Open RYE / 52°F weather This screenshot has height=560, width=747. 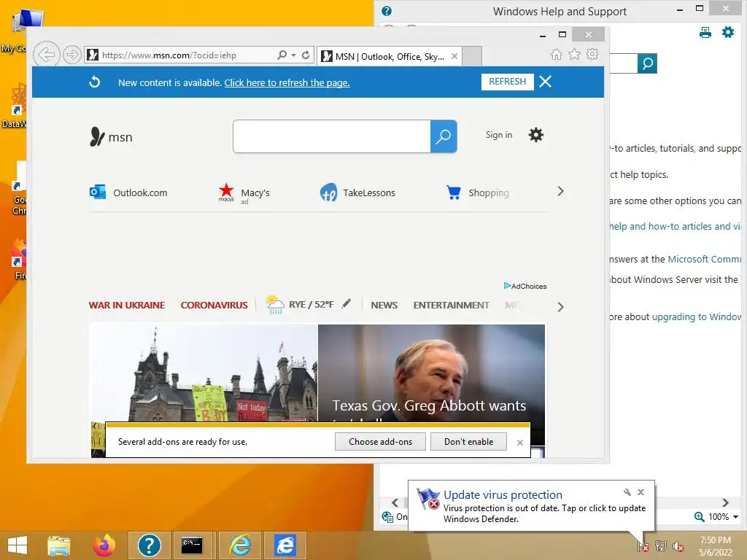(301, 304)
